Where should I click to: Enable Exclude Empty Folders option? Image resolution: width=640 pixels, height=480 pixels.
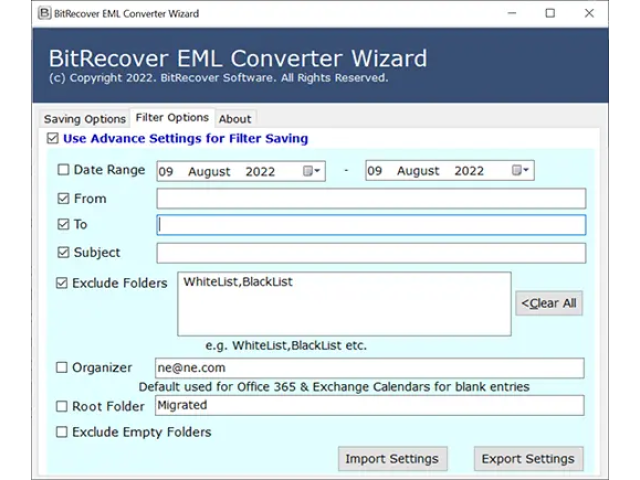coord(62,432)
